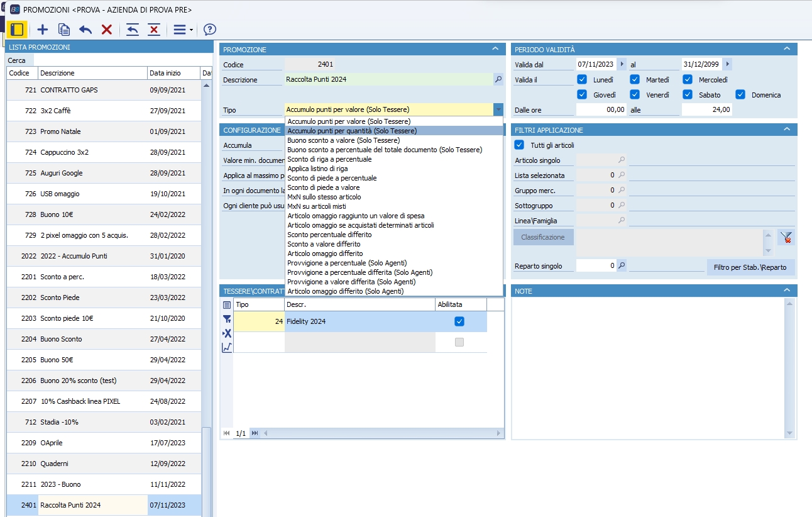
Task: Uncheck the Lunedì checkbox
Action: click(581, 79)
